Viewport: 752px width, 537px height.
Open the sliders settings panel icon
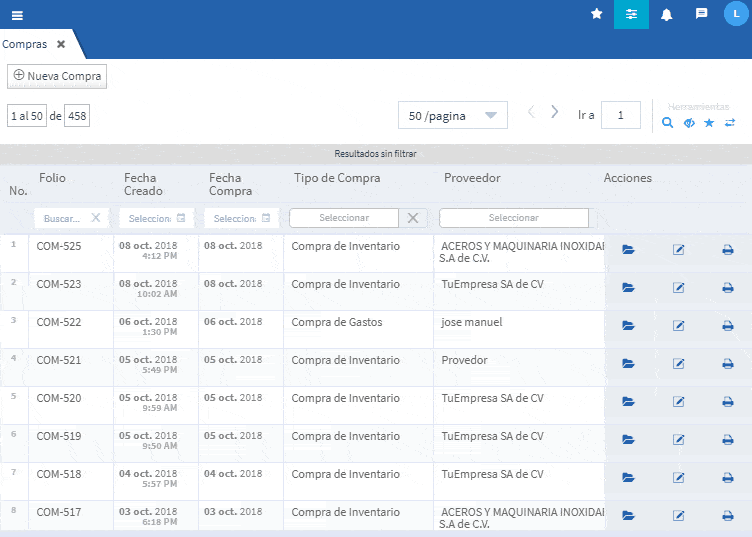[631, 14]
